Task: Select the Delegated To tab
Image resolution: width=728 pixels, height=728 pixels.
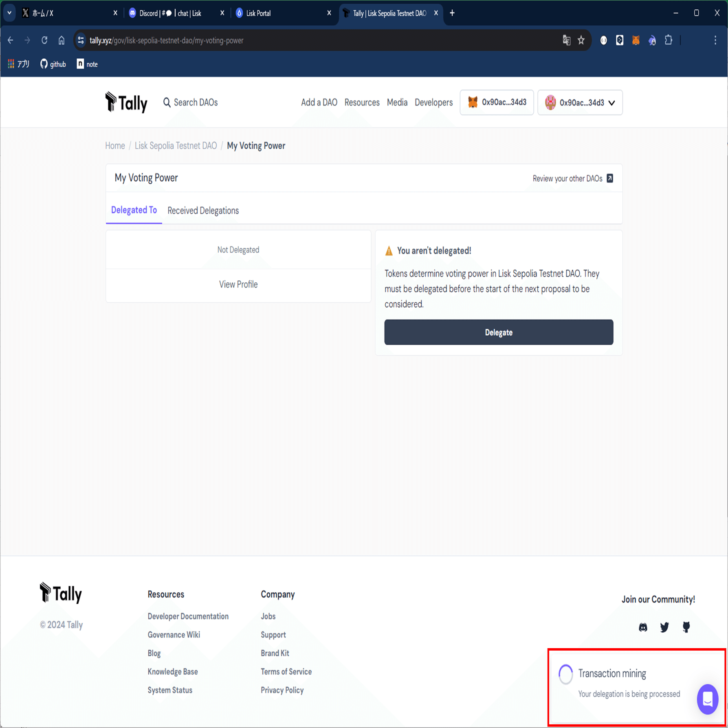Action: pos(134,210)
